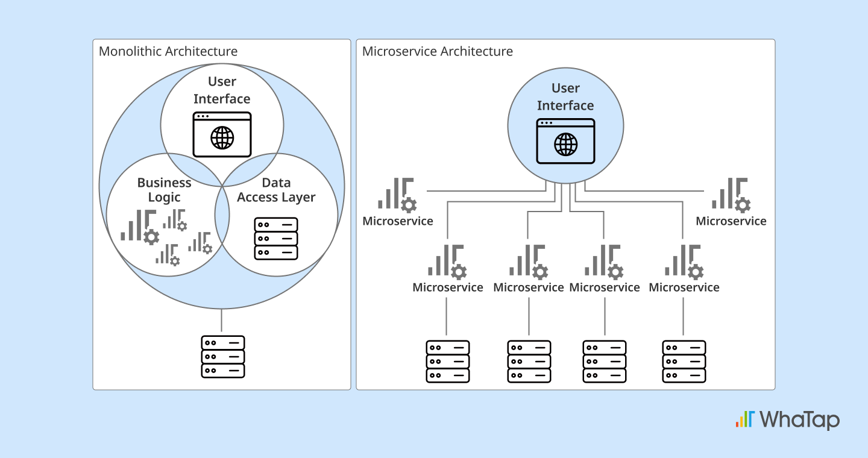Click the browser window icon in monolithic User Interface
This screenshot has width=868, height=458.
pyautogui.click(x=222, y=134)
